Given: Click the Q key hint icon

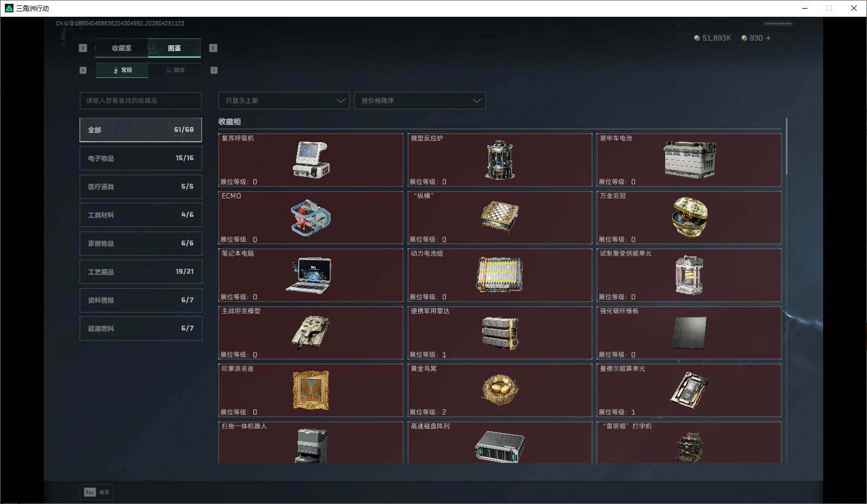Looking at the screenshot, I should tap(83, 48).
